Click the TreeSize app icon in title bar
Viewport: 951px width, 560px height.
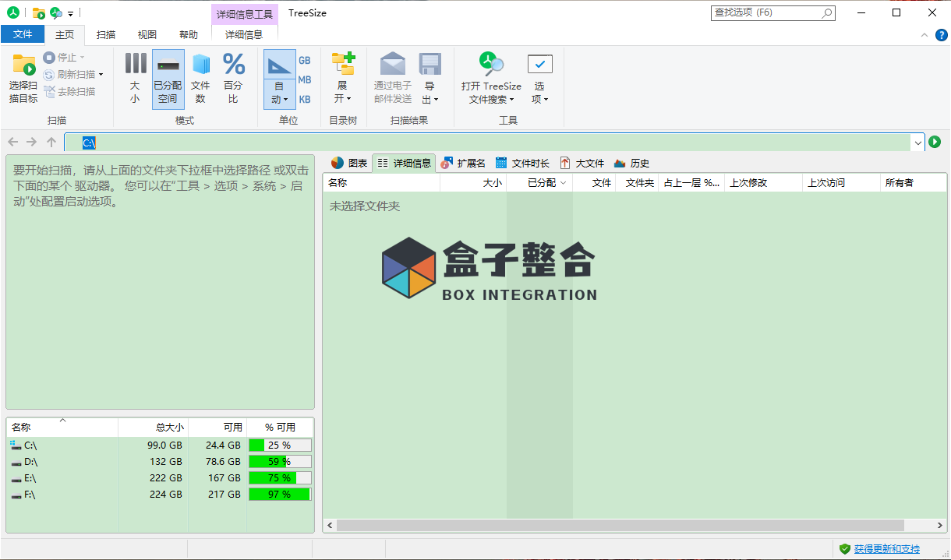coord(12,12)
